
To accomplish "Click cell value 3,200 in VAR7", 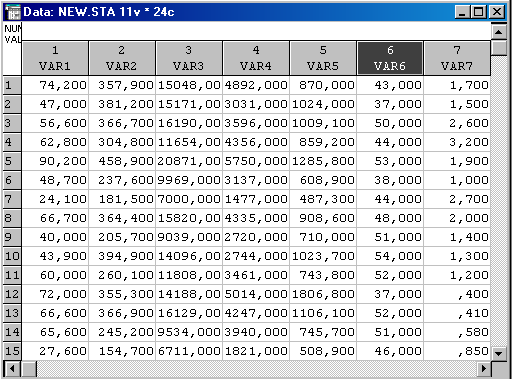I will 457,142.
